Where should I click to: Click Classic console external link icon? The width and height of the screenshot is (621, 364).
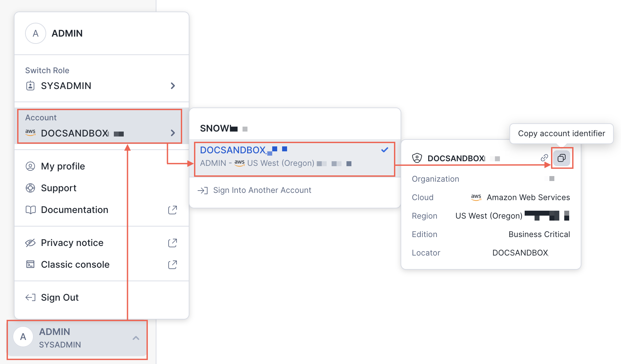click(172, 265)
